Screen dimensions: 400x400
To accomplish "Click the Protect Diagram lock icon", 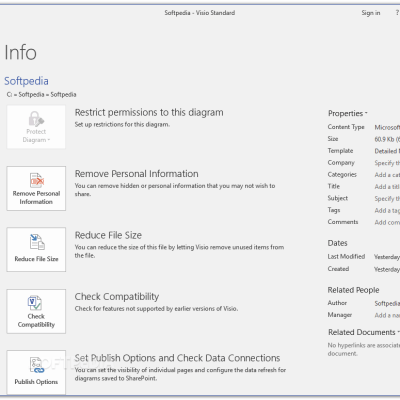I will (36, 119).
